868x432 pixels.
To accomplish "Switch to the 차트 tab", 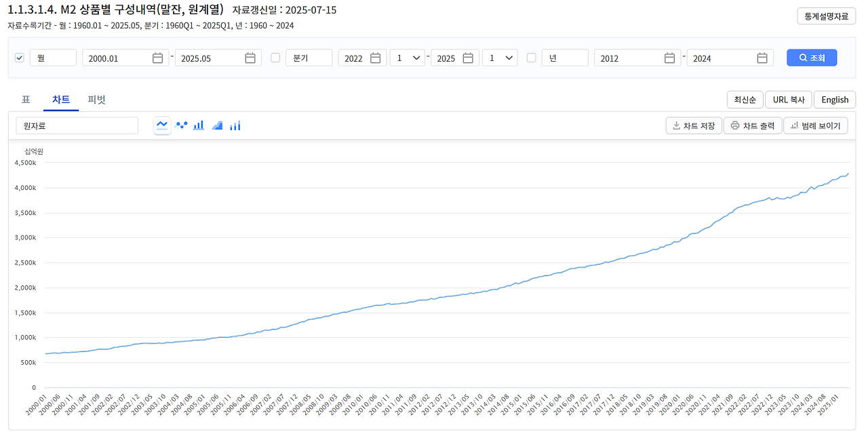I will coord(61,100).
